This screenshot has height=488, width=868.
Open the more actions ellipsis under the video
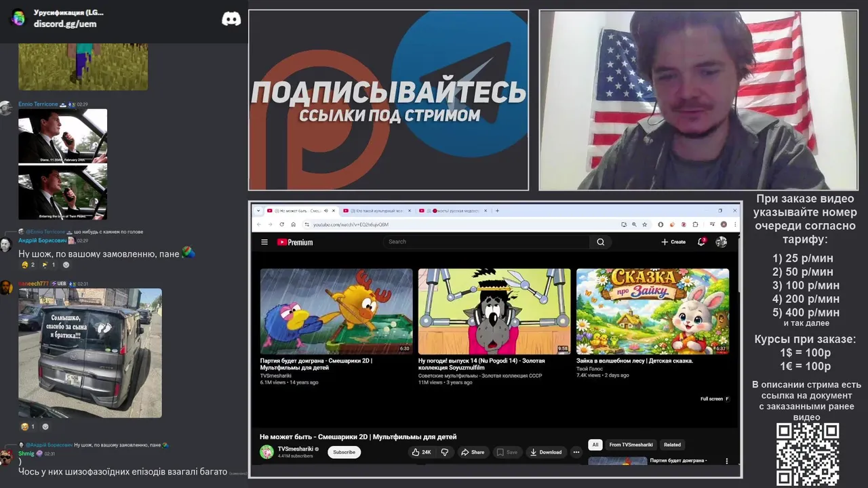tap(576, 452)
